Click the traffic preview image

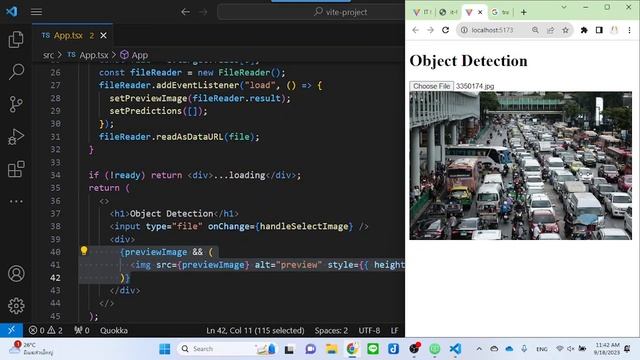tap(520, 165)
